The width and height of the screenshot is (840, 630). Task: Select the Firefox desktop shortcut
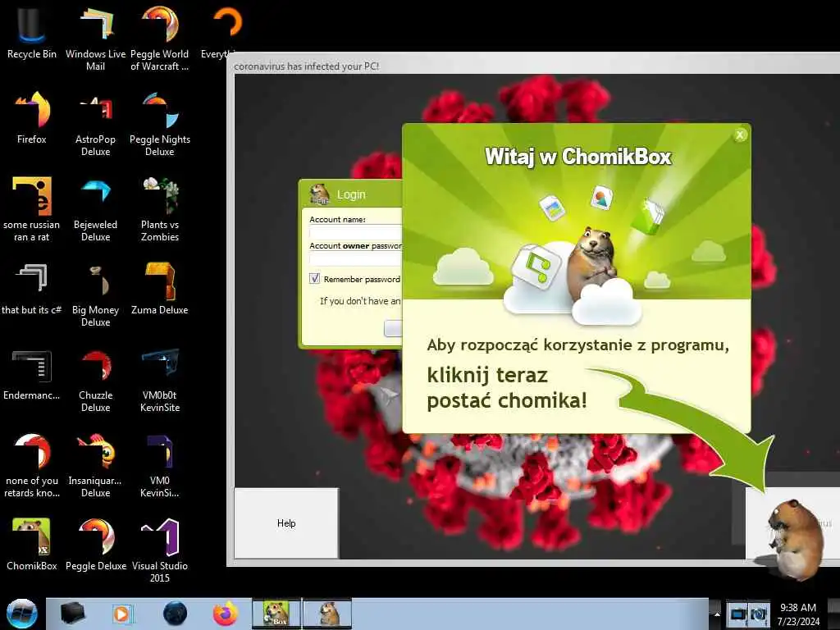point(32,118)
